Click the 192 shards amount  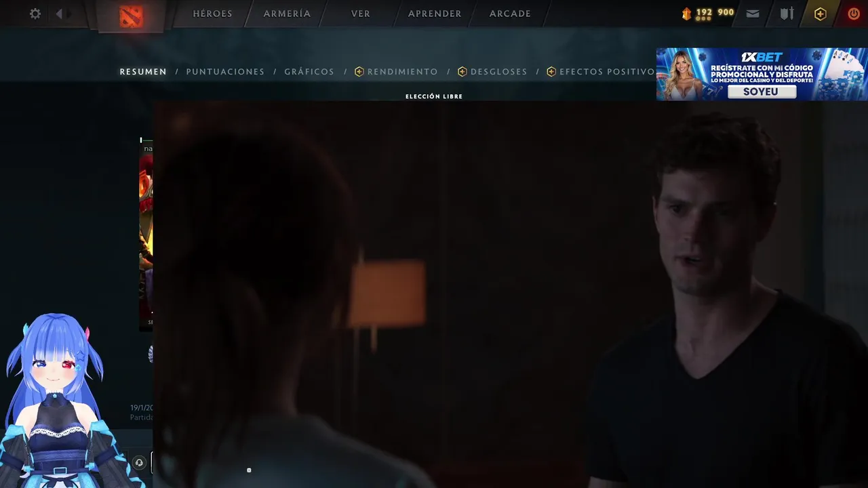pyautogui.click(x=704, y=12)
